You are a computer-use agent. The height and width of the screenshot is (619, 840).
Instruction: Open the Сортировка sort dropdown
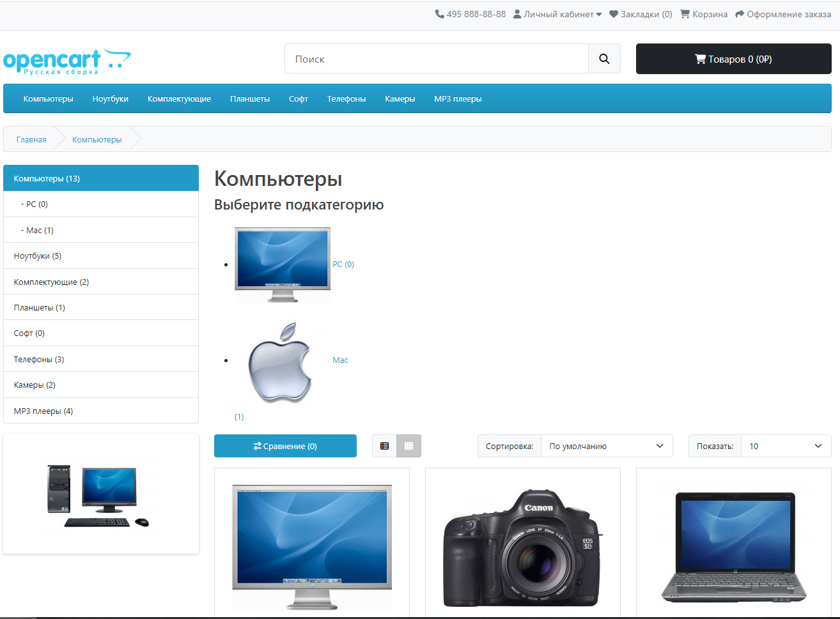(606, 446)
